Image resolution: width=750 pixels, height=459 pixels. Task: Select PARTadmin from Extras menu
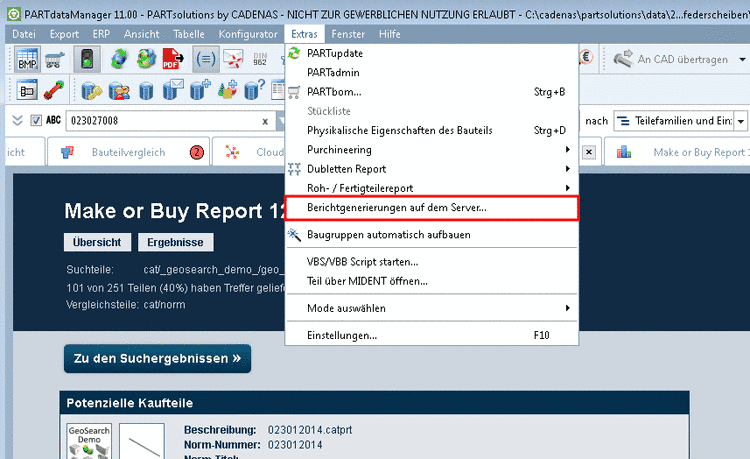coord(431,72)
